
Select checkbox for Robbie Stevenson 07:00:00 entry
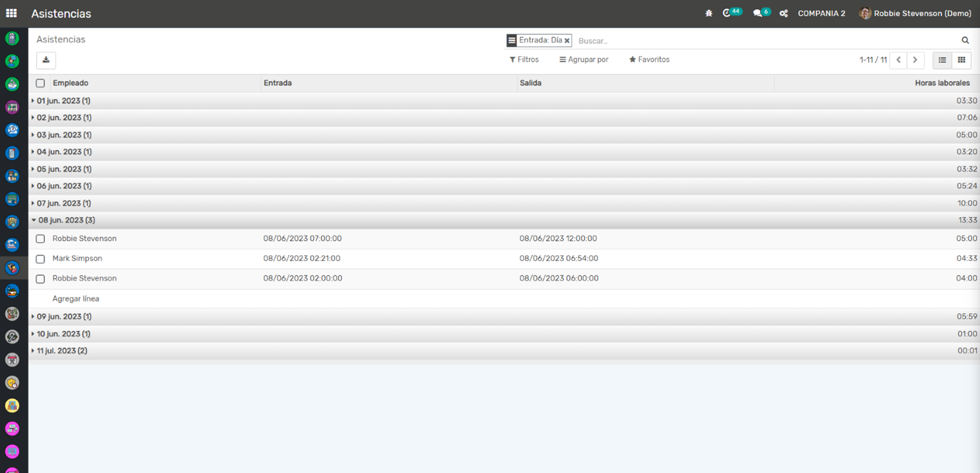40,239
